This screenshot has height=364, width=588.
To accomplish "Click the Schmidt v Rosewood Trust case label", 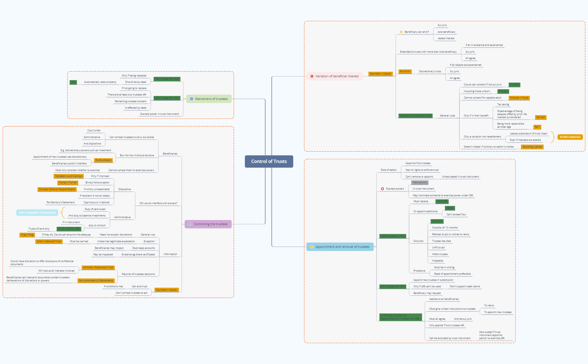I will [98, 267].
